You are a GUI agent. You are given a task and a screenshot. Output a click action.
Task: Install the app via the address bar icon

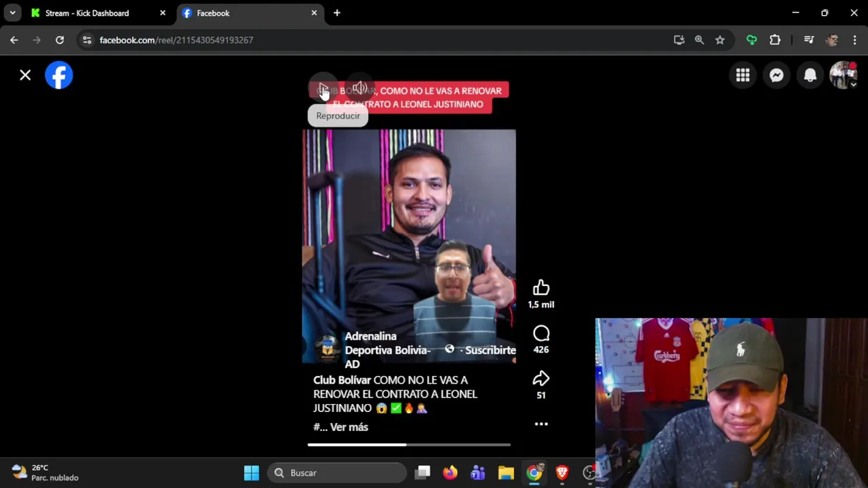[679, 40]
